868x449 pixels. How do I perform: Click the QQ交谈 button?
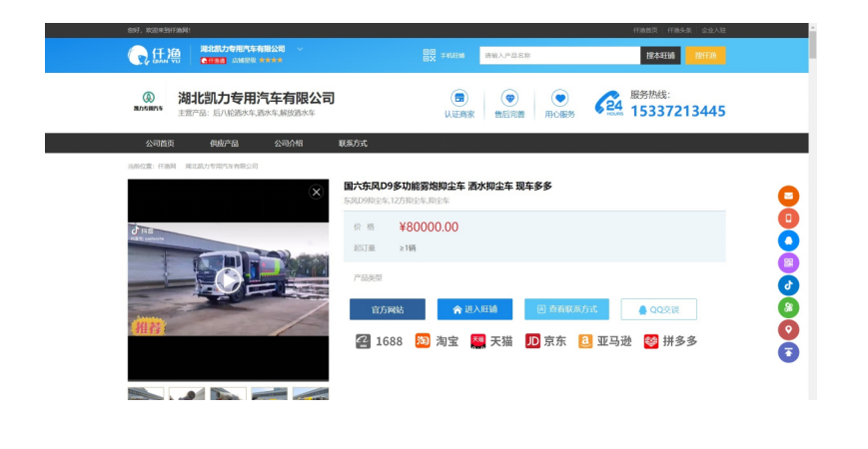[659, 309]
